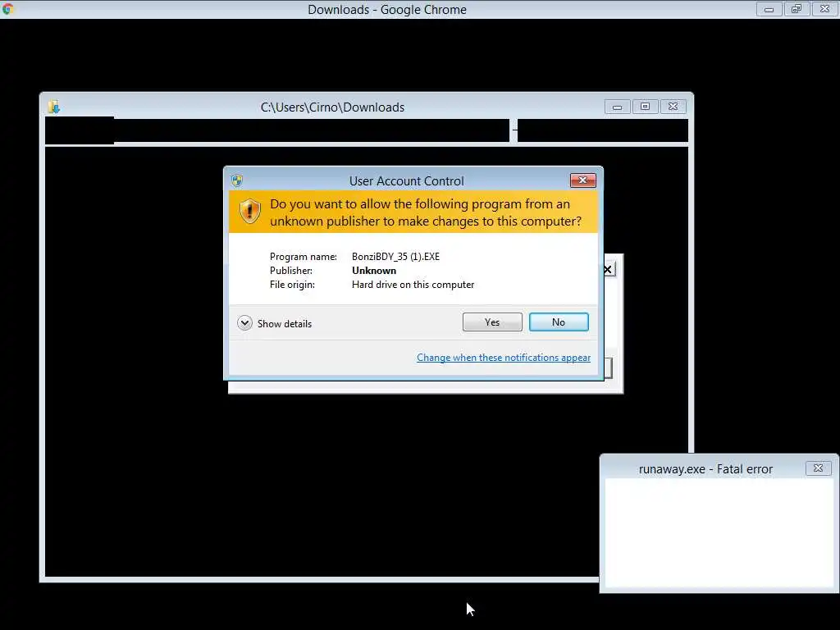840x630 pixels.
Task: Click Yes in User Account Control dialog
Action: (x=492, y=322)
